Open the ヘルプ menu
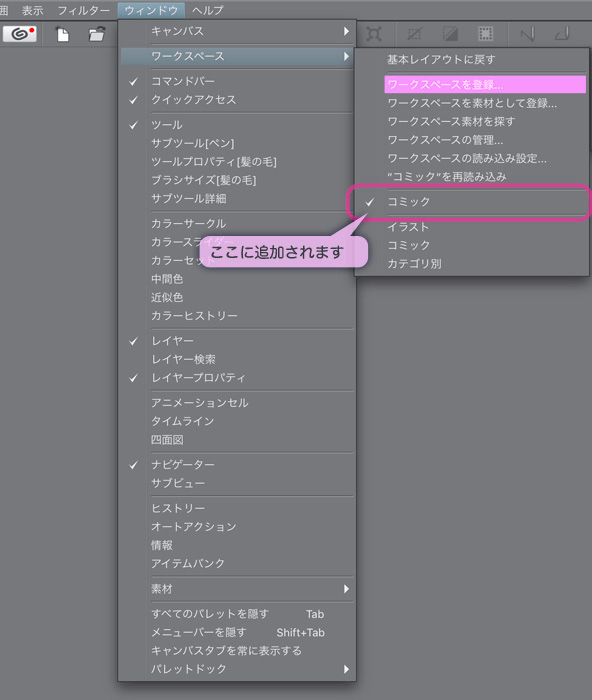This screenshot has height=700, width=592. click(208, 10)
